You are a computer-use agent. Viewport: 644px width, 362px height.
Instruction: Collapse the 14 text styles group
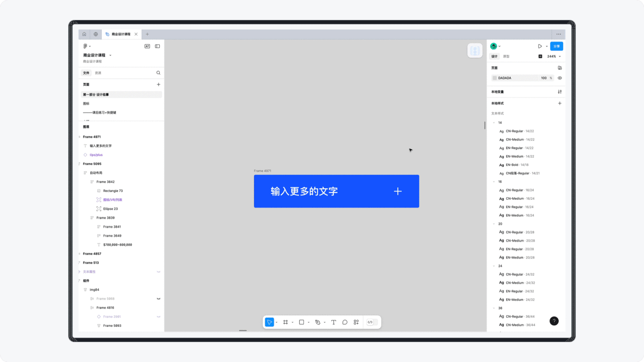tap(493, 123)
